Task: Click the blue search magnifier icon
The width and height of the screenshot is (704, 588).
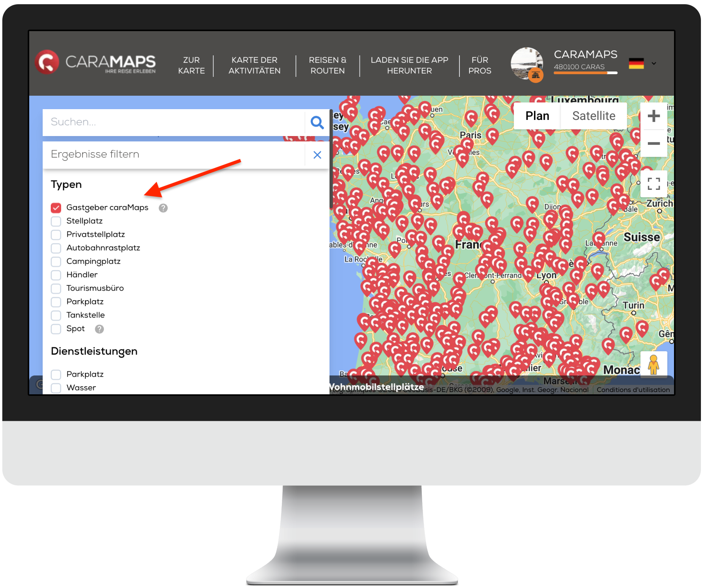Action: click(x=317, y=123)
